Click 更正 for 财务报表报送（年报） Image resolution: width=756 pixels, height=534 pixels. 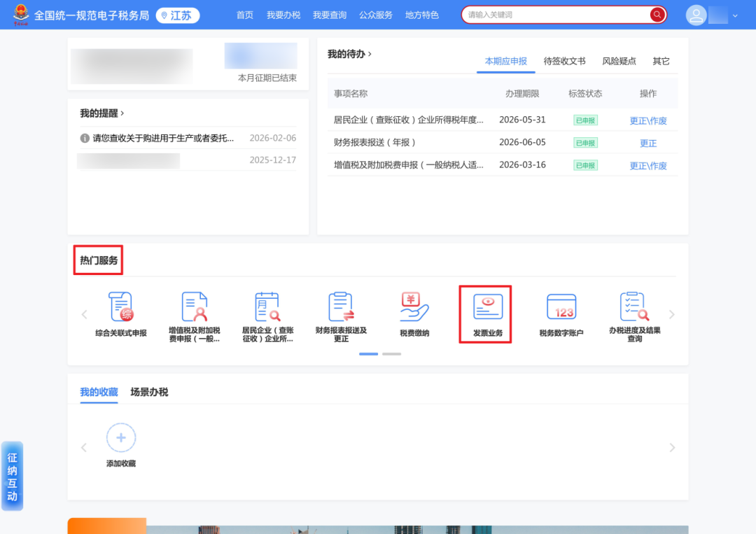[648, 143]
